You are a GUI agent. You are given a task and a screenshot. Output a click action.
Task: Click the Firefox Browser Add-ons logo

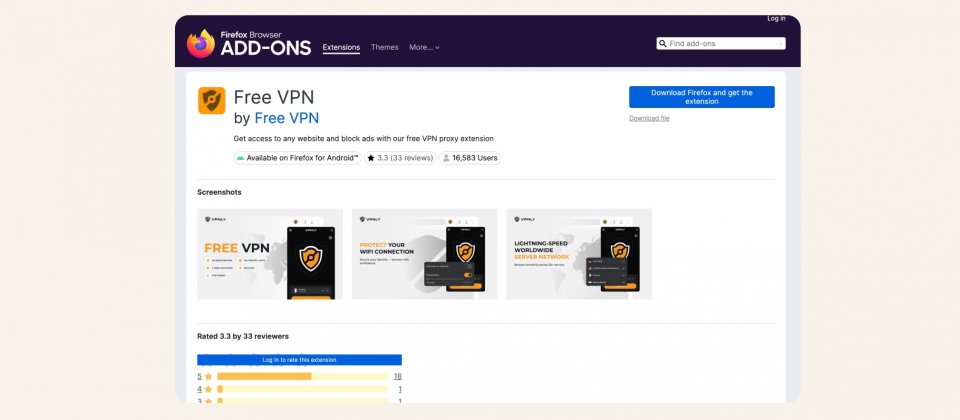click(249, 44)
